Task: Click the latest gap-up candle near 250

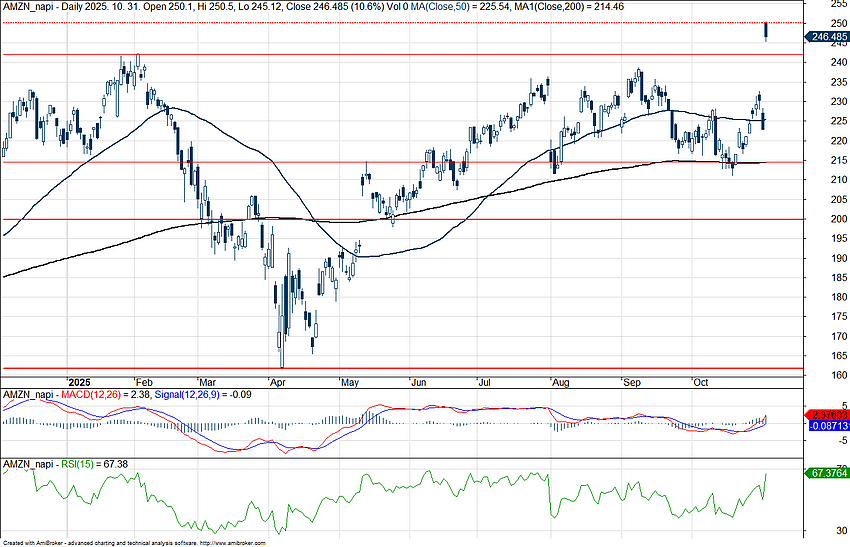Action: (766, 31)
